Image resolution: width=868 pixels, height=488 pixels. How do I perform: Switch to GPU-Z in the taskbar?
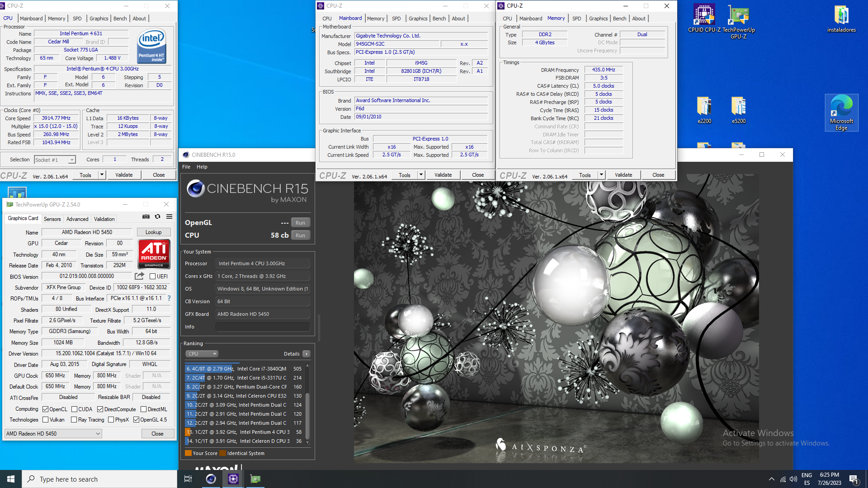tap(255, 479)
